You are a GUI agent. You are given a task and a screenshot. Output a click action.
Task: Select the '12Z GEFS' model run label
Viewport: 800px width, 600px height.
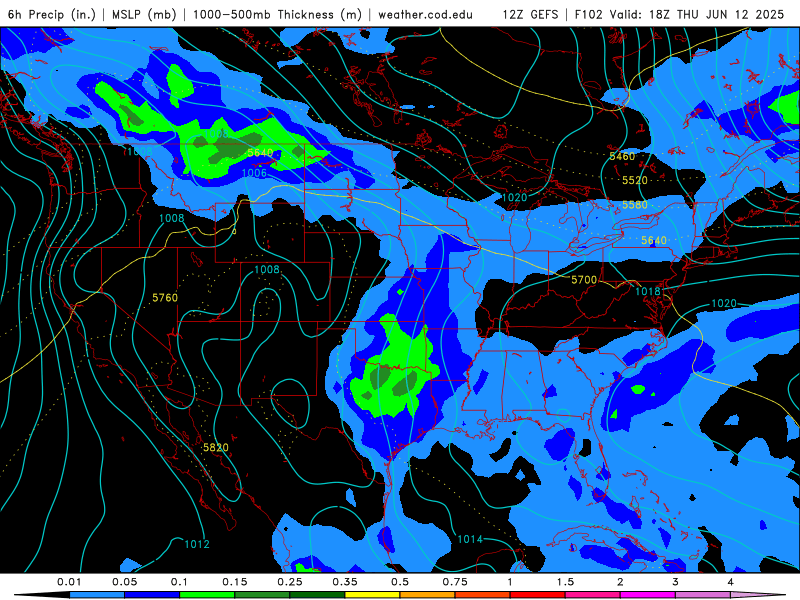[530, 14]
